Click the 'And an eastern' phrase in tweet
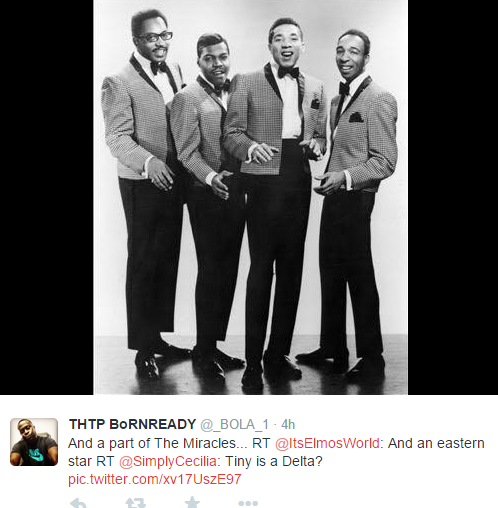 click(x=436, y=443)
